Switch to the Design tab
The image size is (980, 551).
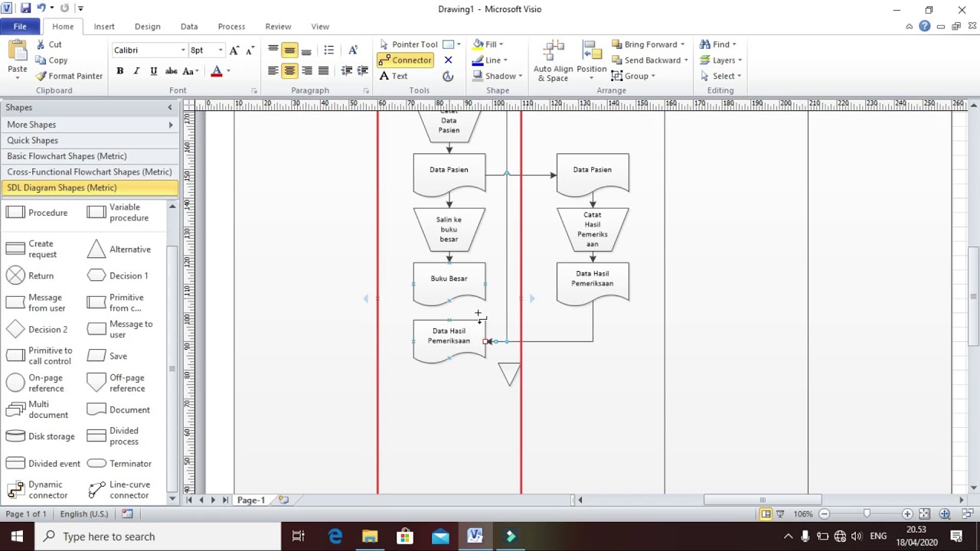(148, 27)
